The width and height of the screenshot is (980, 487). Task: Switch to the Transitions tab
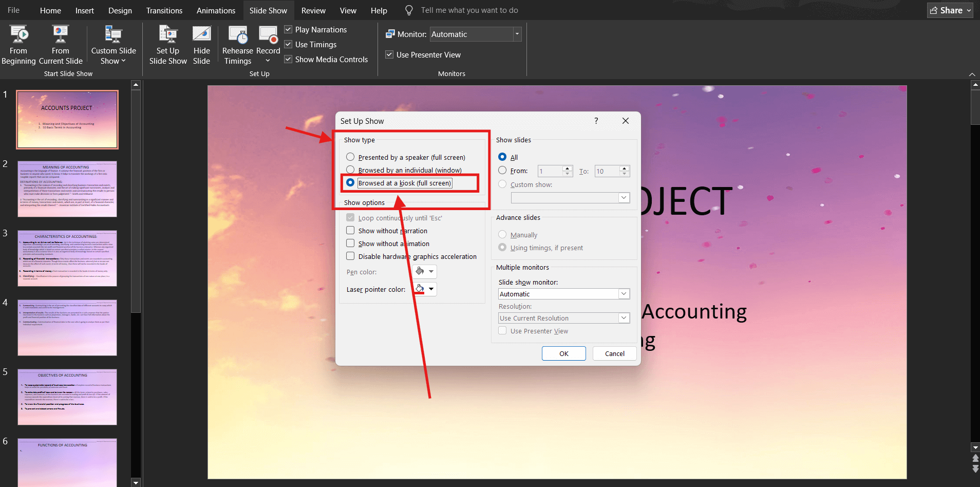(164, 10)
